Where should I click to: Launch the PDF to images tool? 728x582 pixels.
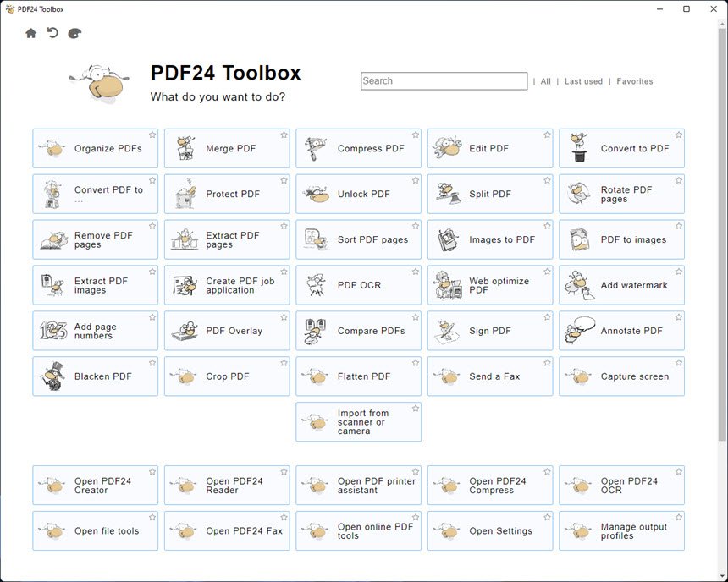(x=621, y=239)
